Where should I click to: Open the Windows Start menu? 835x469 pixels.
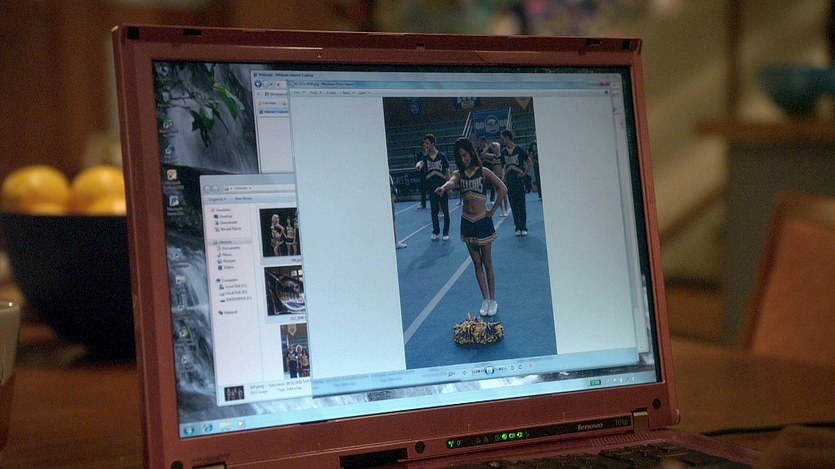[188, 429]
